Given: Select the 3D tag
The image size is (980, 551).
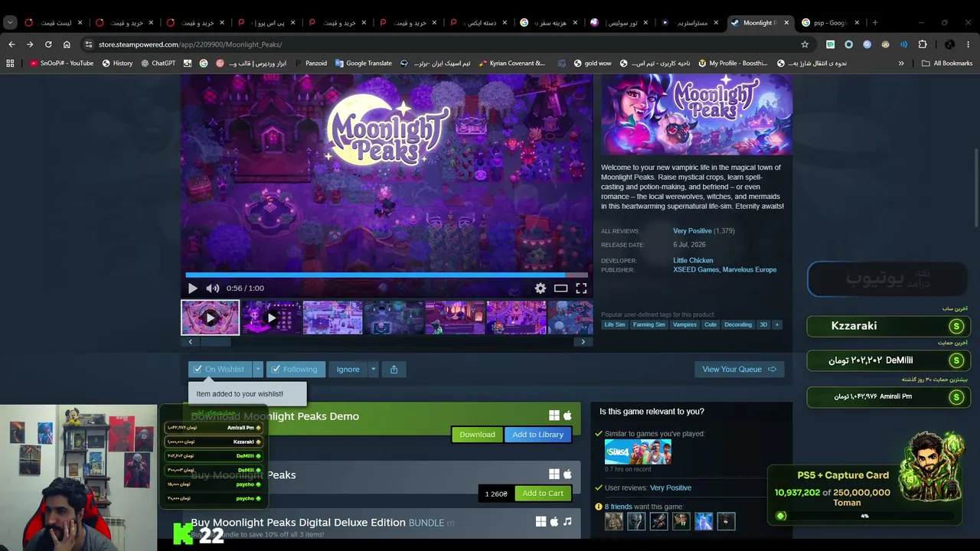Looking at the screenshot, I should (763, 324).
